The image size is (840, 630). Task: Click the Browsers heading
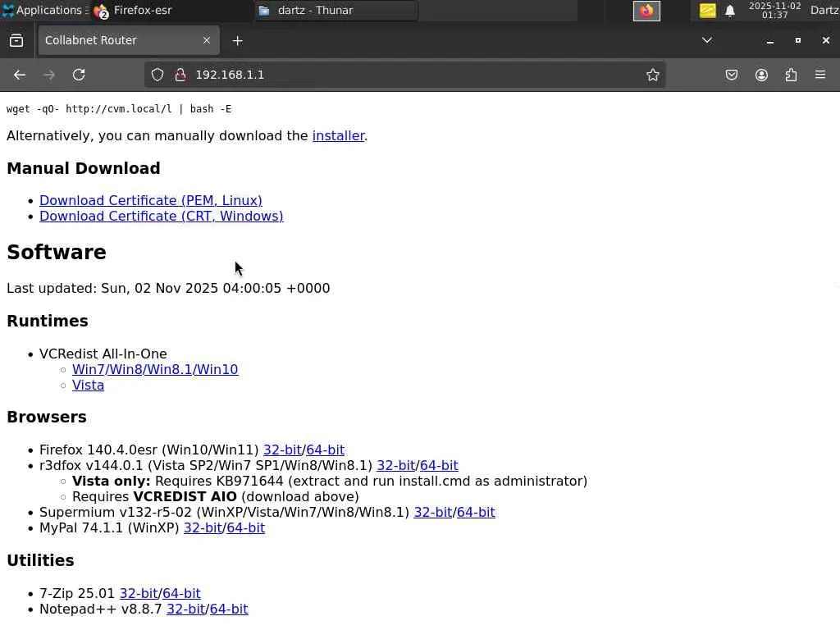(x=47, y=417)
